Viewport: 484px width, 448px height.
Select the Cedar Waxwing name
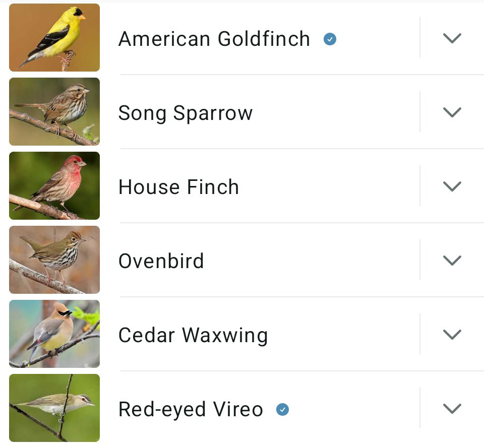pos(193,335)
